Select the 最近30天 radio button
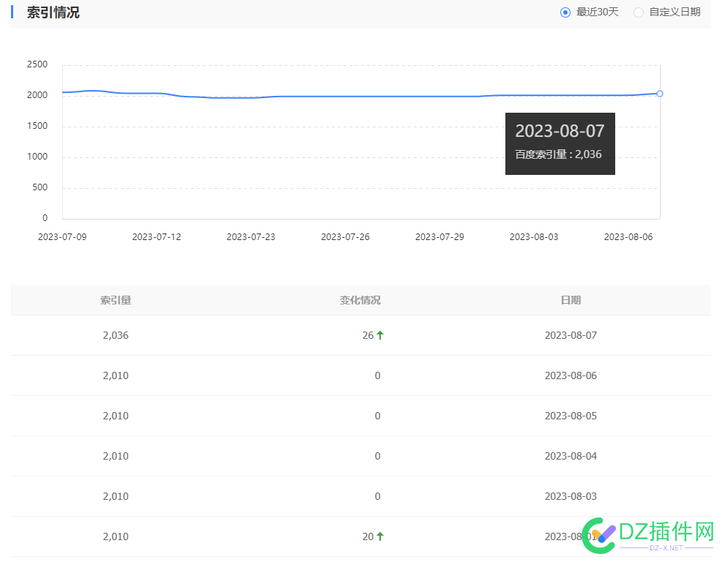 564,12
